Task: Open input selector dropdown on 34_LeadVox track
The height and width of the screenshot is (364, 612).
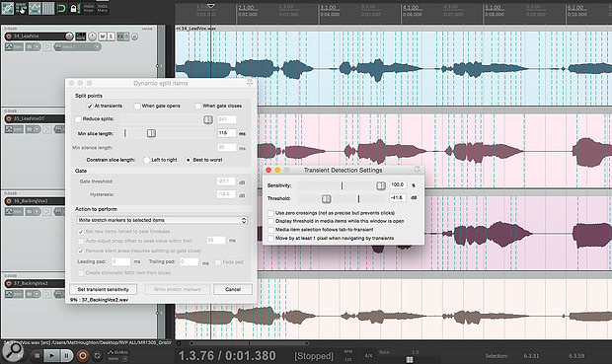Action: click(x=78, y=46)
